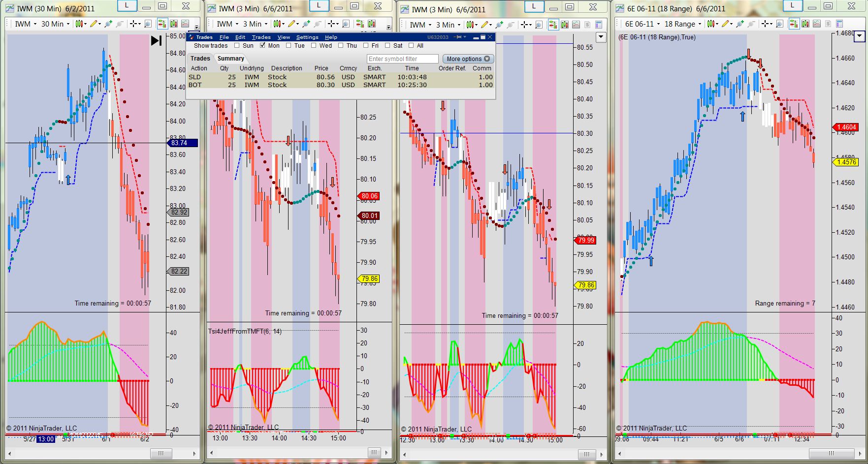Viewport: 868px width, 464px height.
Task: Switch to the Trades tab
Action: [x=200, y=58]
